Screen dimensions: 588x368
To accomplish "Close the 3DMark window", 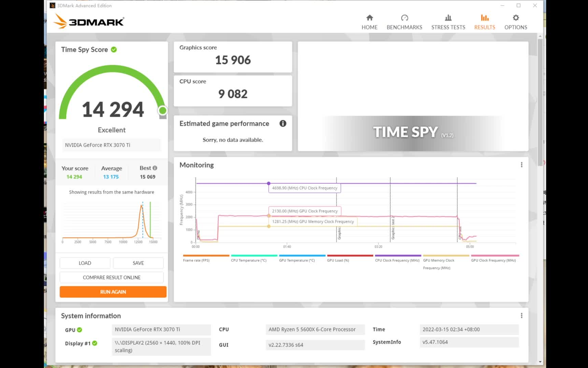I will (535, 5).
